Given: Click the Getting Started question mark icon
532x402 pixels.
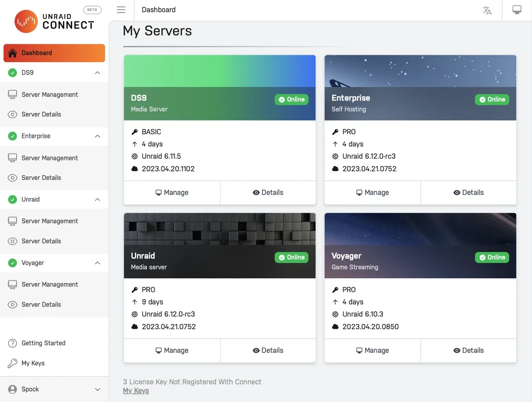Looking at the screenshot, I should coord(13,343).
